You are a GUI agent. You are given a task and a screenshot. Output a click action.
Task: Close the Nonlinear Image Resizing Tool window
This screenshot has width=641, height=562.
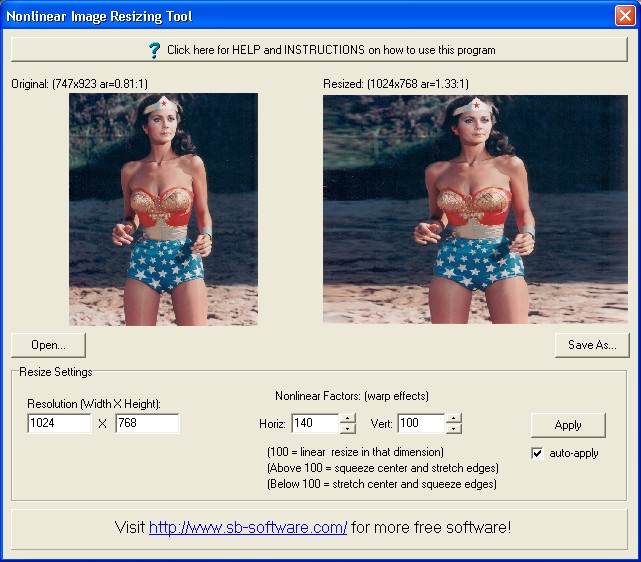[x=625, y=16]
